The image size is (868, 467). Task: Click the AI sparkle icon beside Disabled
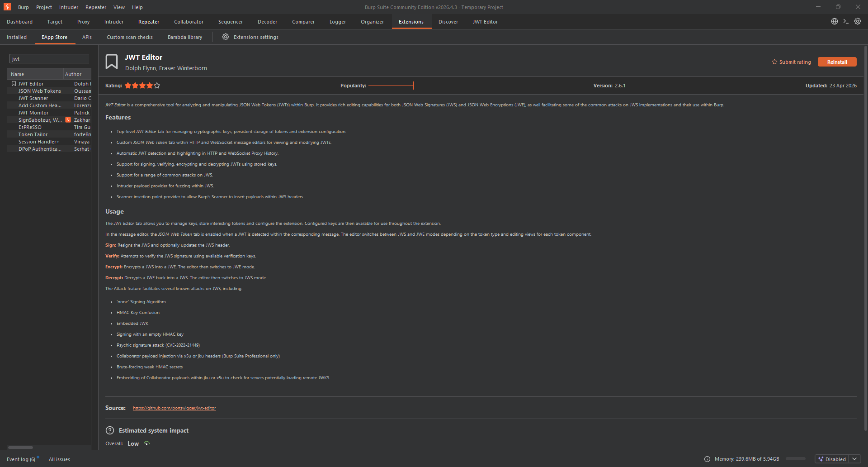pos(821,459)
